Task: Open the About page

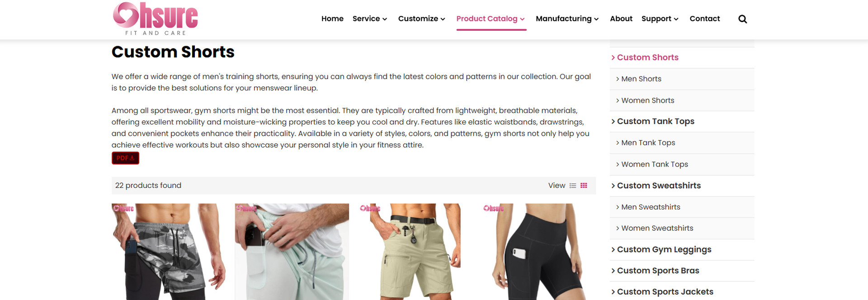Action: click(x=621, y=19)
